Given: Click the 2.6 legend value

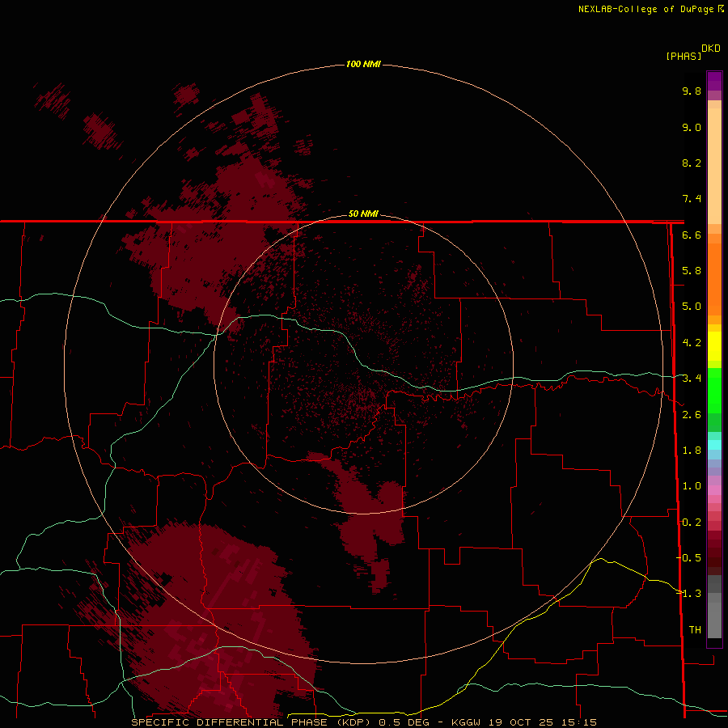Looking at the screenshot, I should [692, 415].
